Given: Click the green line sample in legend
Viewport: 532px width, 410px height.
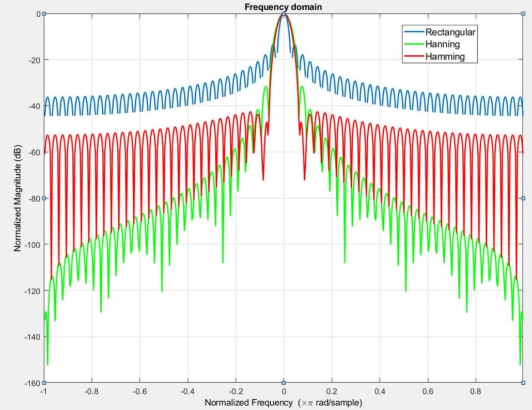Looking at the screenshot, I should pyautogui.click(x=414, y=44).
